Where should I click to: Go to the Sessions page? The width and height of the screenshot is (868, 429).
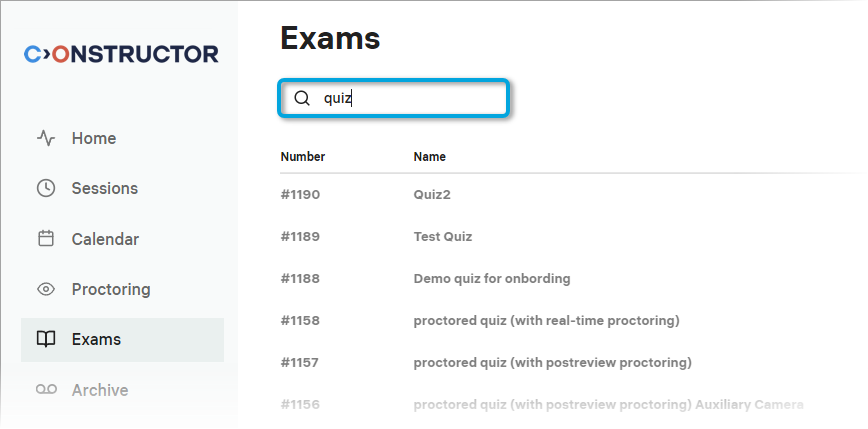(x=105, y=188)
